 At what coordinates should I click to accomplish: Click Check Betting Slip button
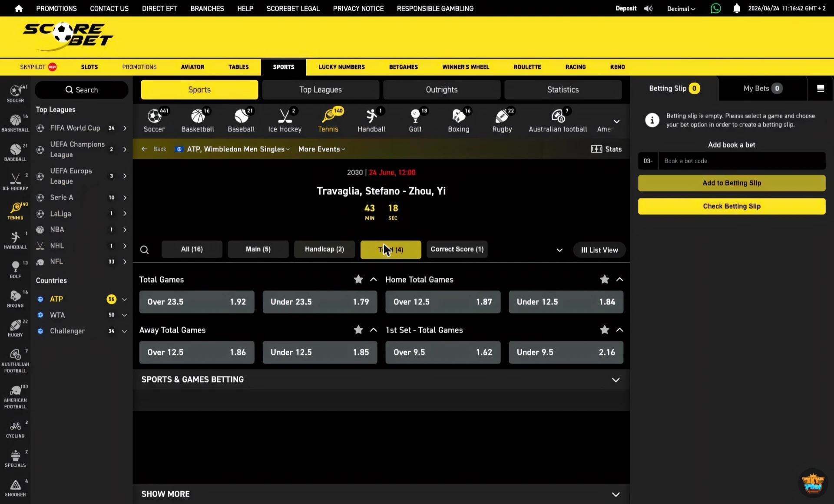click(731, 206)
